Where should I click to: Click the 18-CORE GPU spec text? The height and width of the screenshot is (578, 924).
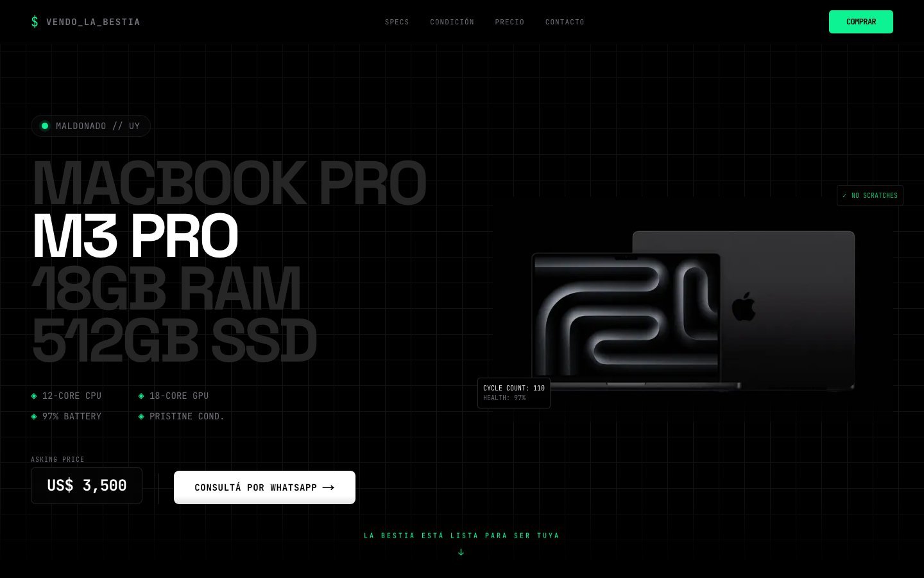coord(179,396)
